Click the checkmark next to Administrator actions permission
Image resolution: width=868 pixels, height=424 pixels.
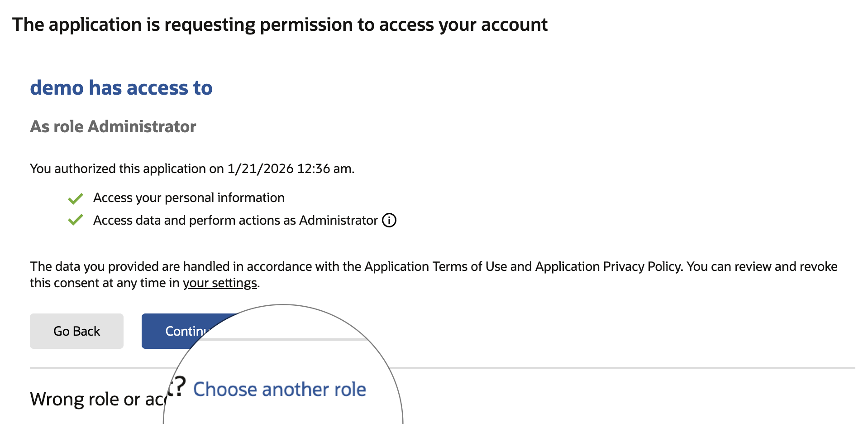coord(76,220)
